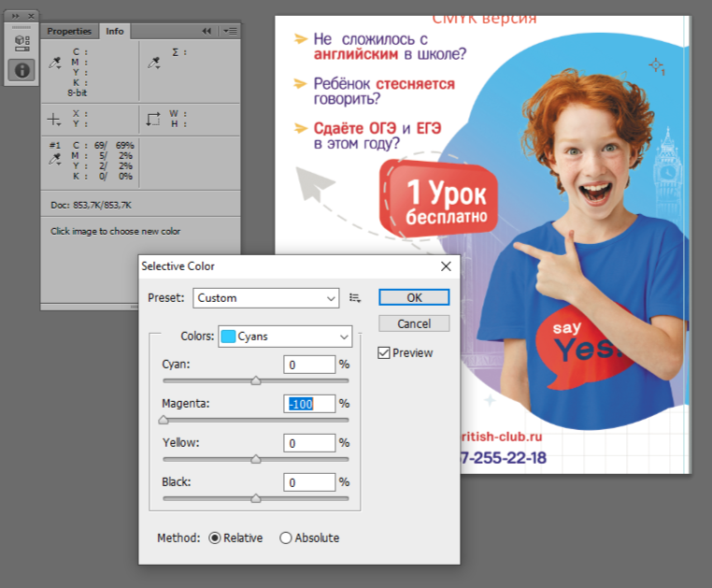Viewport: 712px width, 588px height.
Task: Click the Magenta value field showing -100
Action: point(309,404)
